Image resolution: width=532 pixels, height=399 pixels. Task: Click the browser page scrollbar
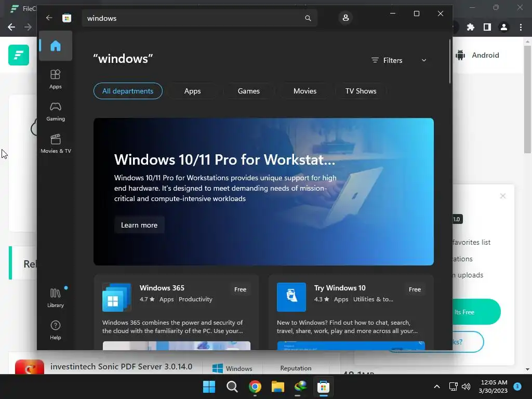point(527,100)
